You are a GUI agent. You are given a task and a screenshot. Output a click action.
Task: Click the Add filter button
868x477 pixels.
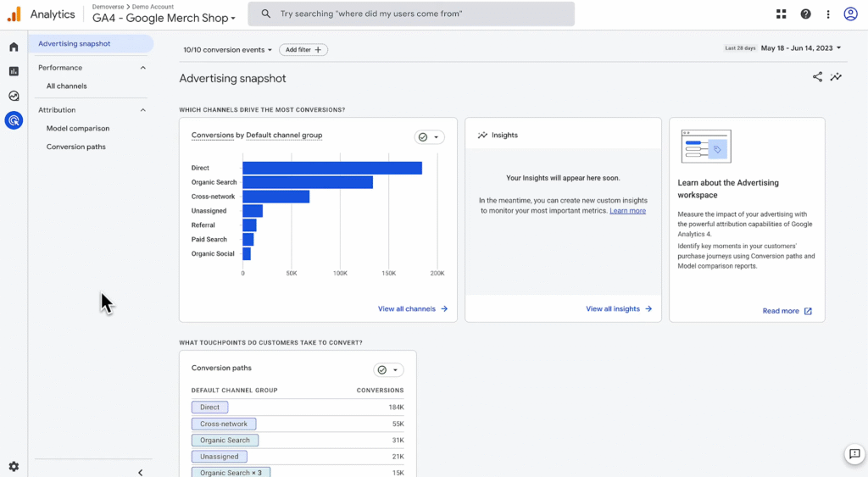(x=303, y=50)
